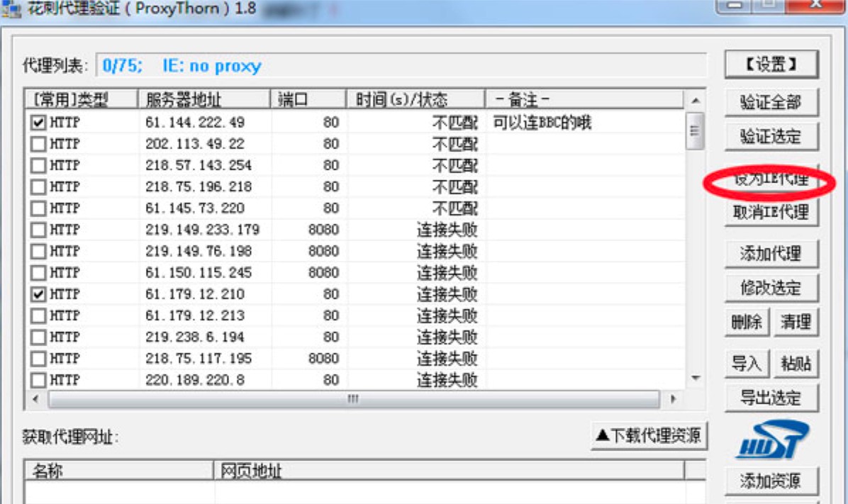Toggle checkbox for 61.179.12.213
Screen dimensions: 848x504
tap(38, 316)
